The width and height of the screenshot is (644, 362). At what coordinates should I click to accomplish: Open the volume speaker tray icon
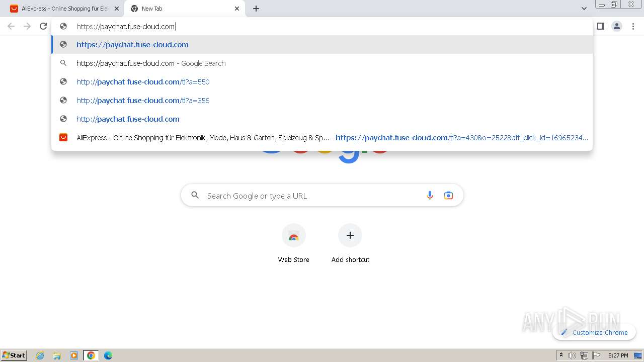click(572, 355)
